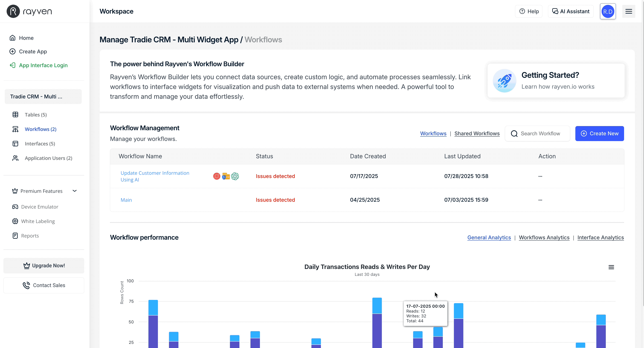The width and height of the screenshot is (644, 348).
Task: Open the Getting Started card
Action: pos(556,81)
